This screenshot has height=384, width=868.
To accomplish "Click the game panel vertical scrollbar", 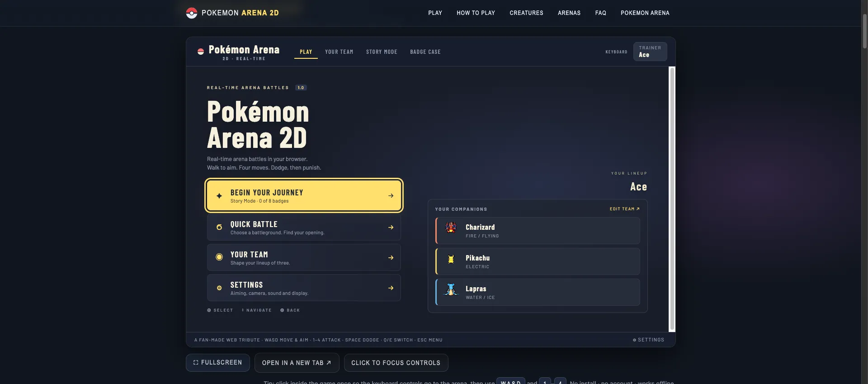I will 672,199.
